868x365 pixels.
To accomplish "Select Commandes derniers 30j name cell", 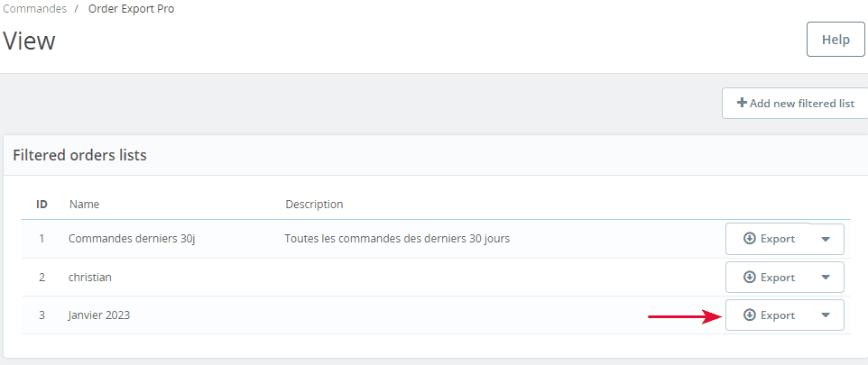I will coord(132,239).
